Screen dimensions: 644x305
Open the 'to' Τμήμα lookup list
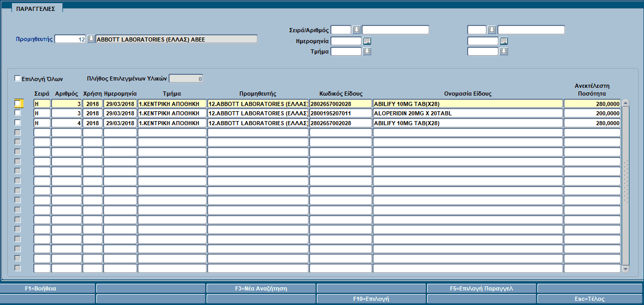(x=504, y=51)
